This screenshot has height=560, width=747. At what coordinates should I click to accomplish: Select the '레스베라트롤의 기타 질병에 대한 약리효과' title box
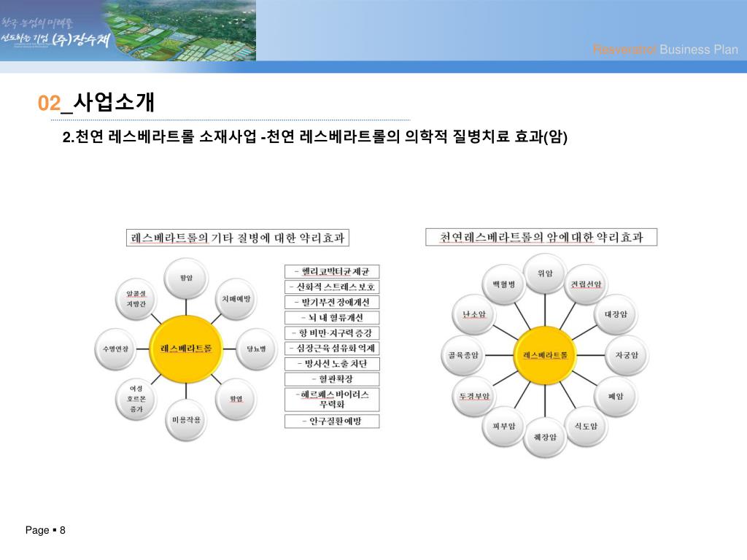(238, 238)
